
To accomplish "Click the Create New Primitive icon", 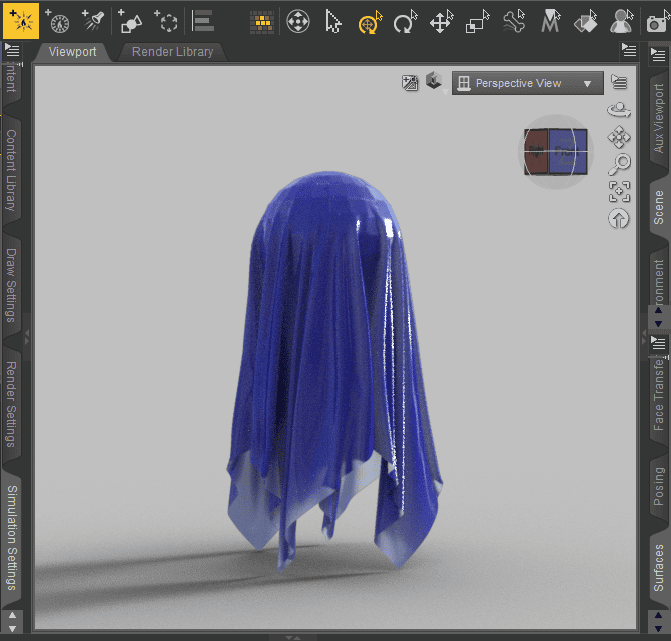I will tap(130, 21).
